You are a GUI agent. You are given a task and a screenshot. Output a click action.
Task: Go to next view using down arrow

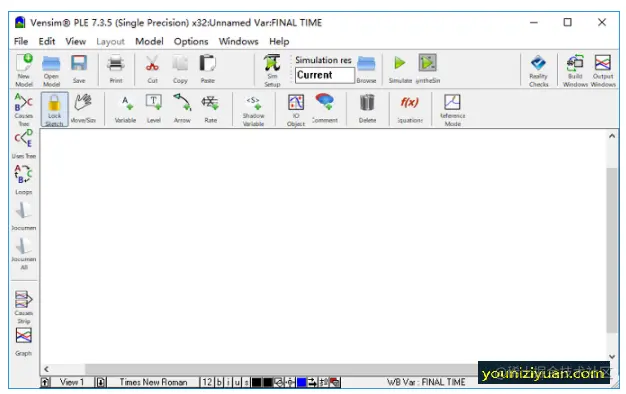[101, 382]
